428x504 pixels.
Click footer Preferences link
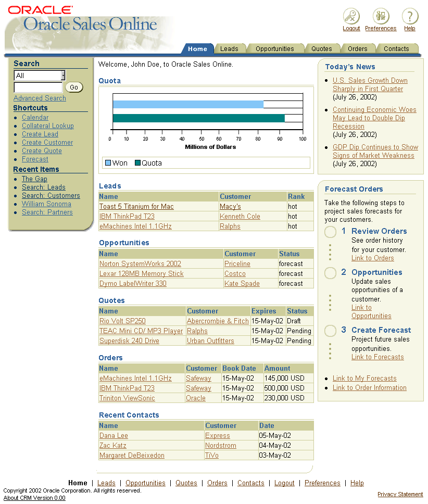[x=322, y=483]
